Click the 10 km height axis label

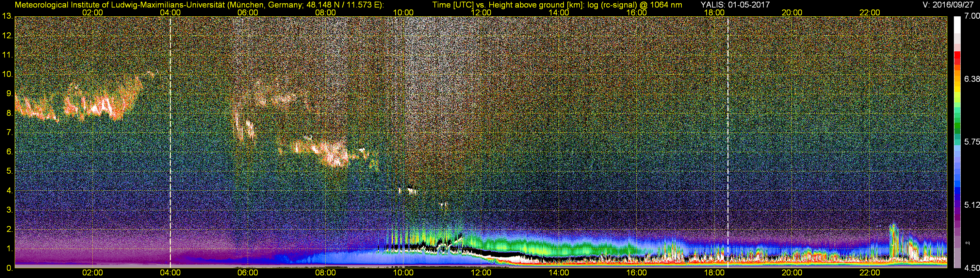[7, 75]
